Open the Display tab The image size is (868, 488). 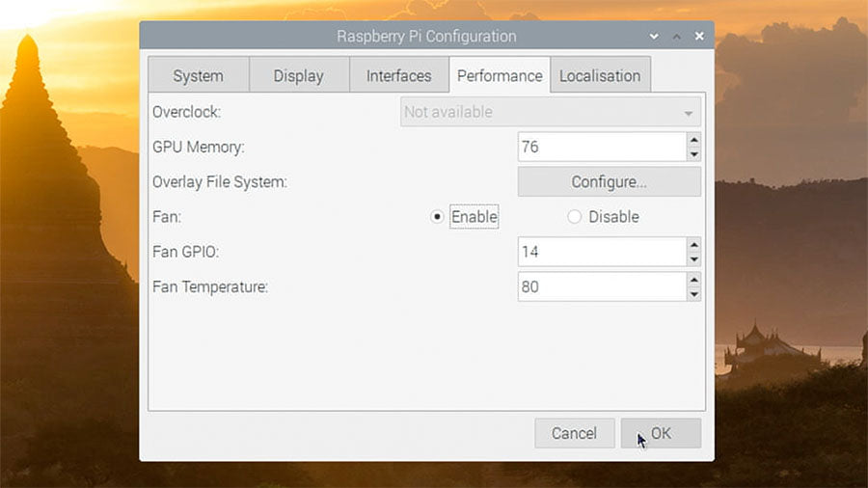tap(299, 75)
